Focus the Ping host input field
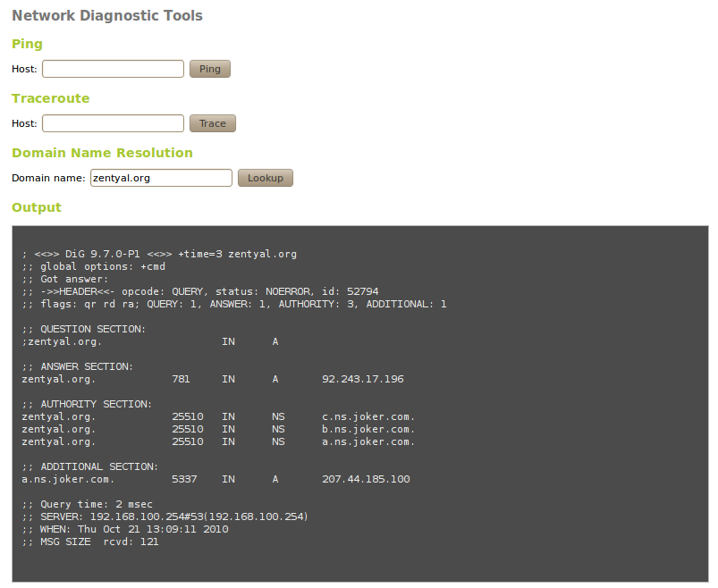The width and height of the screenshot is (718, 588). (113, 69)
